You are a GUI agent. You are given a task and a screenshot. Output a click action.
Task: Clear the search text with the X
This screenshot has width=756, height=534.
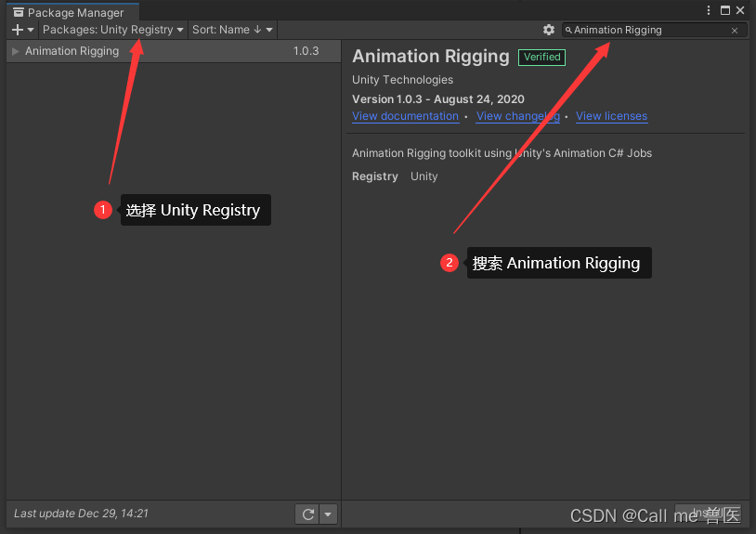(x=735, y=31)
